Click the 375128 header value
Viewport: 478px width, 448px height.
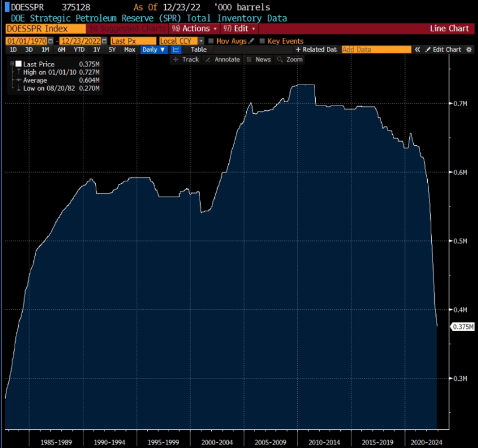(76, 7)
